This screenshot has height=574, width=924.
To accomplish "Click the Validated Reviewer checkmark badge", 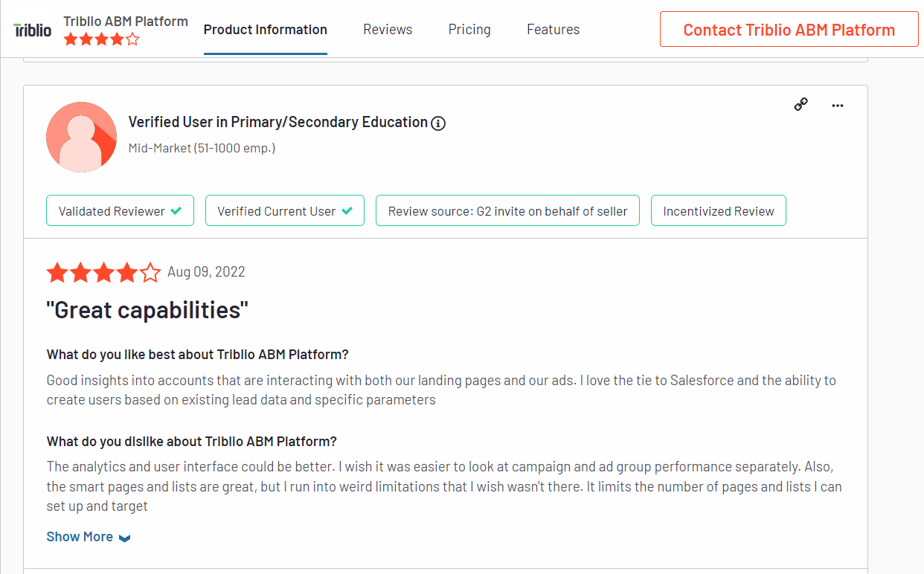I will 120,211.
